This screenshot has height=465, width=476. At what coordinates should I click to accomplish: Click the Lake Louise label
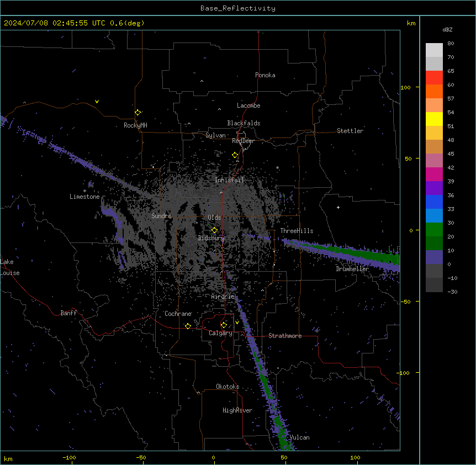(9, 267)
